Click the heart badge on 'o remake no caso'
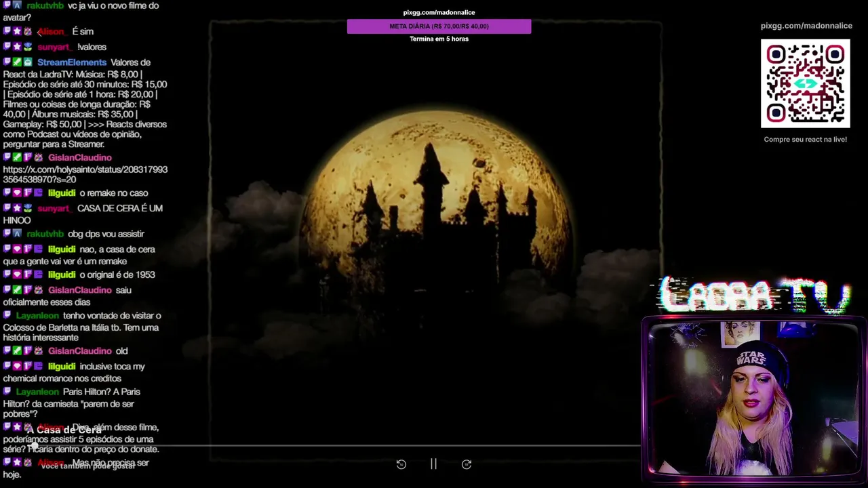 (18, 192)
